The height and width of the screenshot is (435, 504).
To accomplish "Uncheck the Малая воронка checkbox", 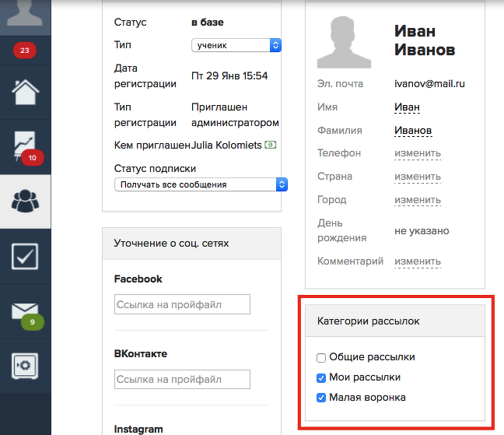I will (x=321, y=398).
